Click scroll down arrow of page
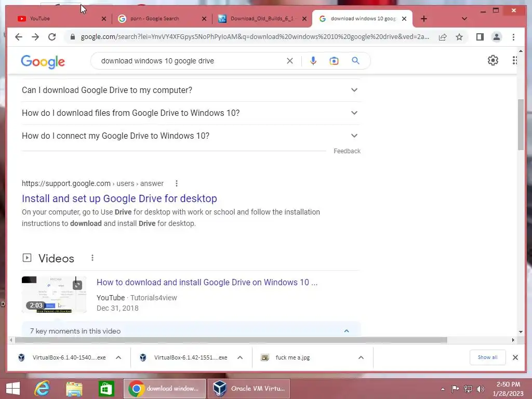The image size is (532, 399). click(x=521, y=332)
